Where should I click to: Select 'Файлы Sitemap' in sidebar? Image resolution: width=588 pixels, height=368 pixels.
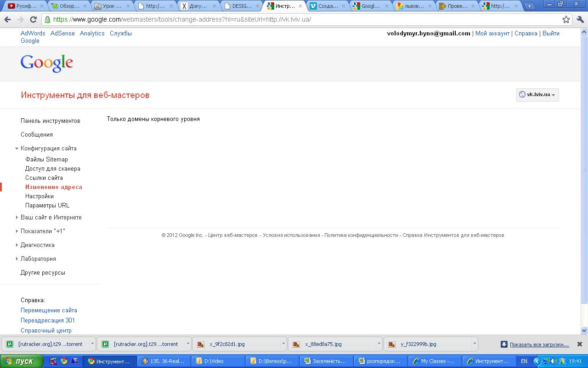click(x=46, y=159)
